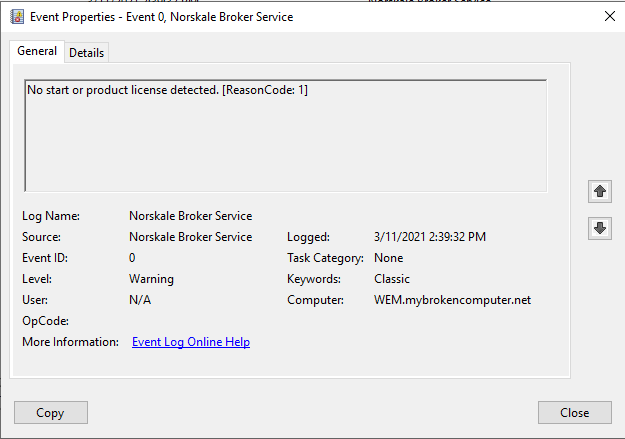Click the up arrow to view previous event
Image resolution: width=625 pixels, height=439 pixels.
click(599, 191)
